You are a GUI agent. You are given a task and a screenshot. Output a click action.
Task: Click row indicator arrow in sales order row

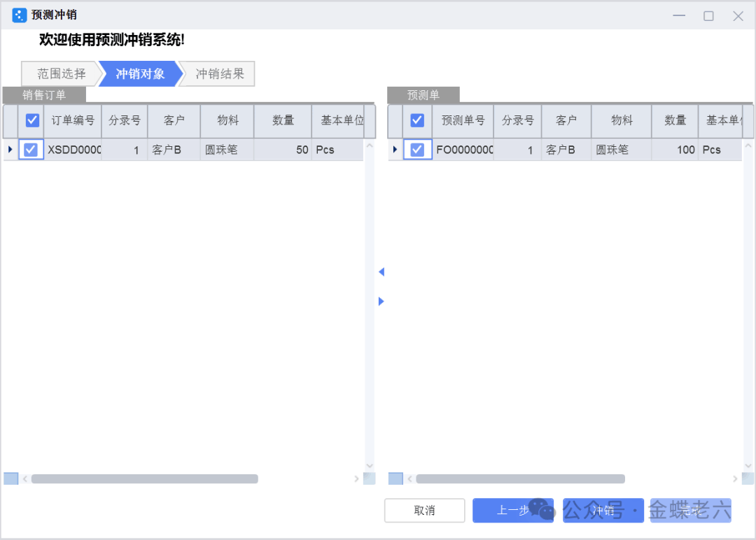pyautogui.click(x=10, y=150)
